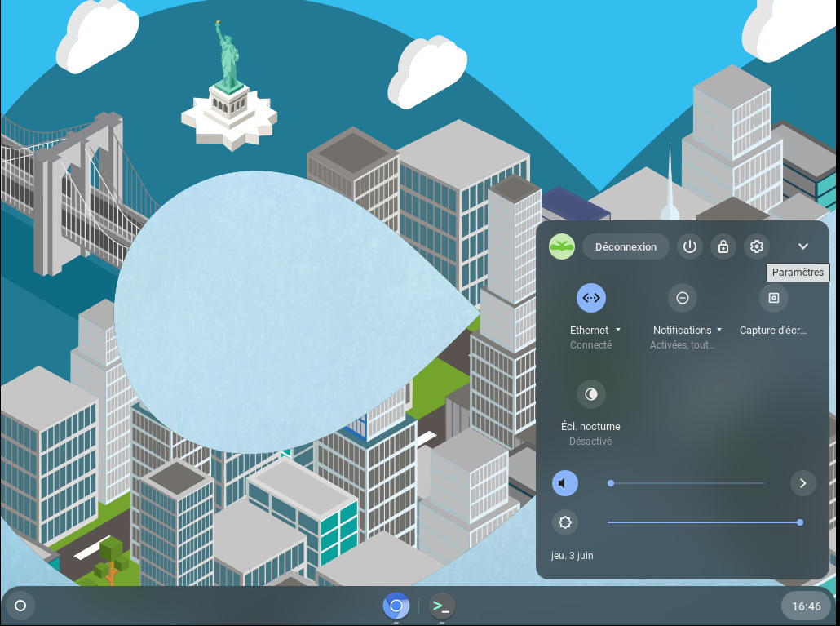The image size is (840, 626).
Task: Open the Terminal app on shelf
Action: pyautogui.click(x=442, y=606)
